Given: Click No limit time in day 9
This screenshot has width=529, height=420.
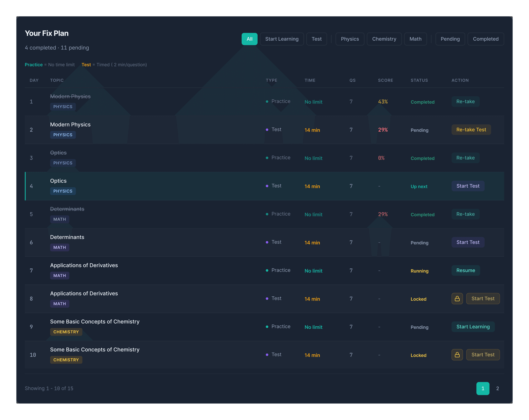Looking at the screenshot, I should tap(313, 327).
